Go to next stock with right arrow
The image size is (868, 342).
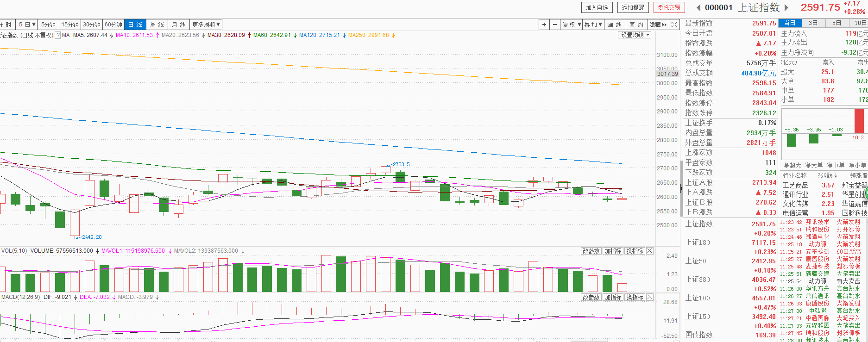click(786, 7)
